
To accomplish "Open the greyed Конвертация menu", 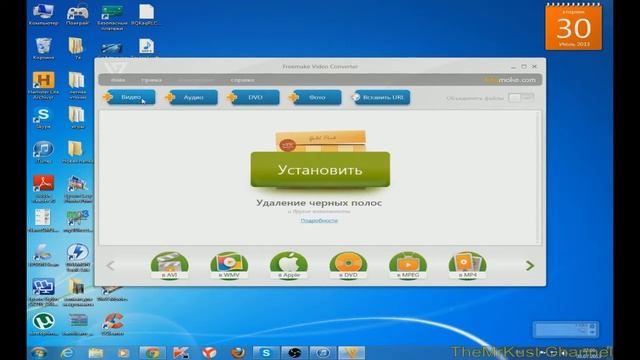I will pyautogui.click(x=196, y=80).
